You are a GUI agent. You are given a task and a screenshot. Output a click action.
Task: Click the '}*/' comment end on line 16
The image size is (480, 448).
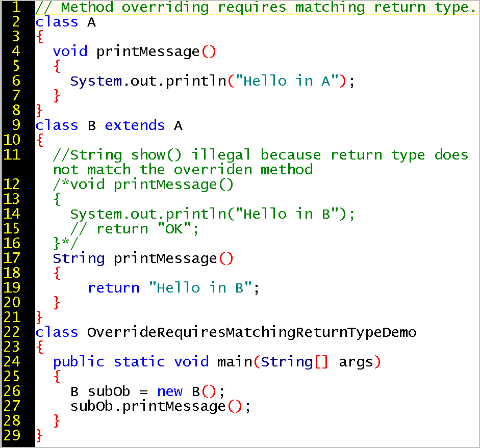coord(66,244)
